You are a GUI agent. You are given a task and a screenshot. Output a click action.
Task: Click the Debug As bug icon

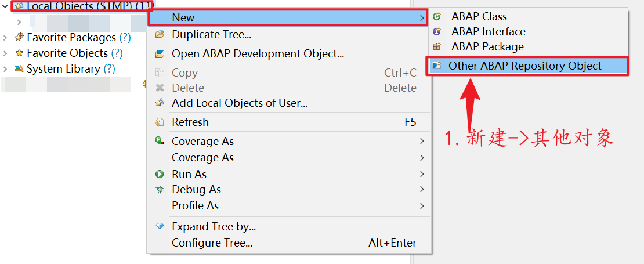tap(160, 190)
